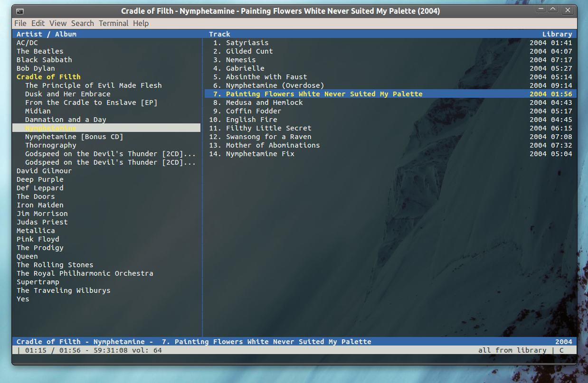Open the terminal window menu icon in title bar
Viewport: 588px width, 383px height.
pyautogui.click(x=19, y=11)
